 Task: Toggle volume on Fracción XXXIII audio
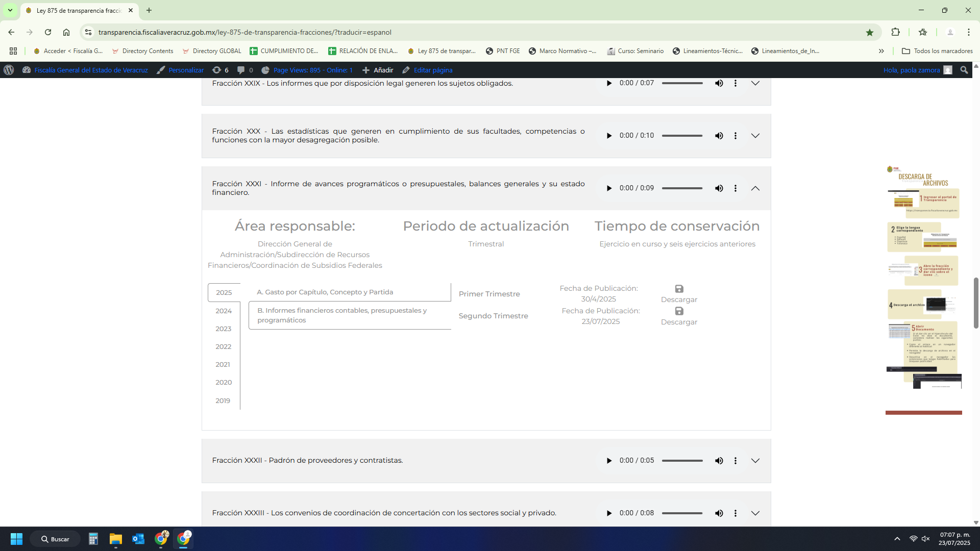tap(719, 513)
